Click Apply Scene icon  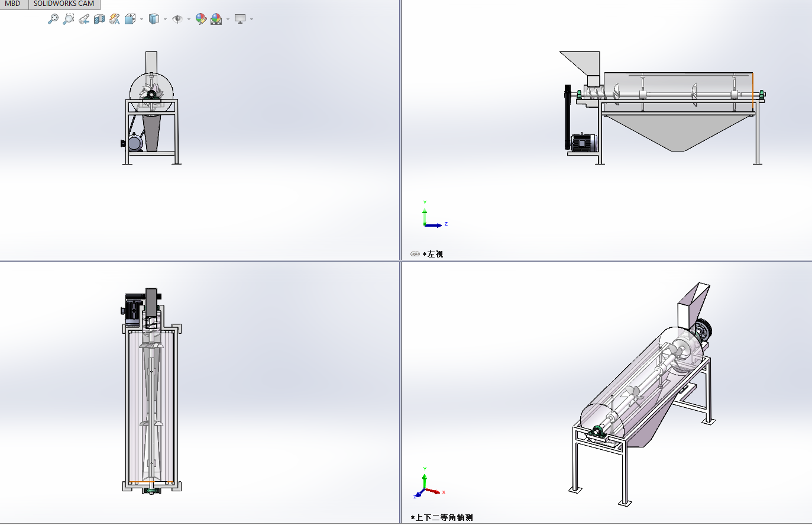(216, 19)
